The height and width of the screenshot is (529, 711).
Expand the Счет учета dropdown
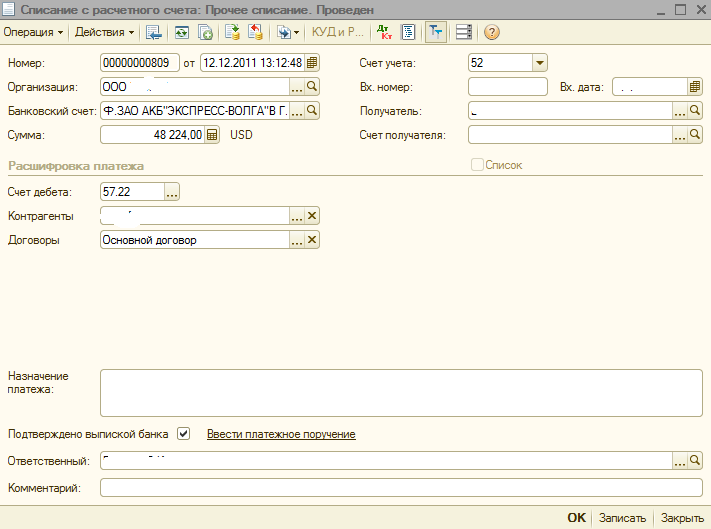coord(539,63)
